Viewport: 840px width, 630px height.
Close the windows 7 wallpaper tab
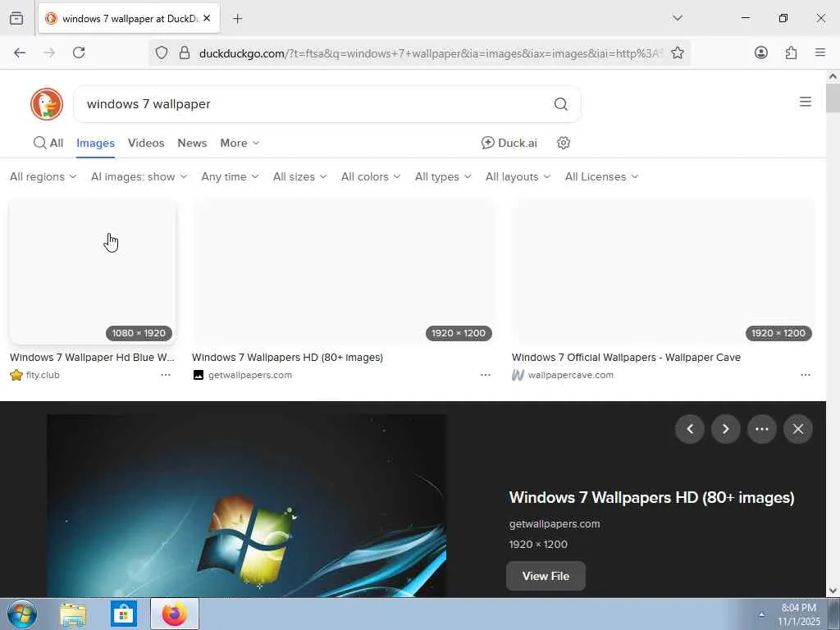[x=207, y=18]
